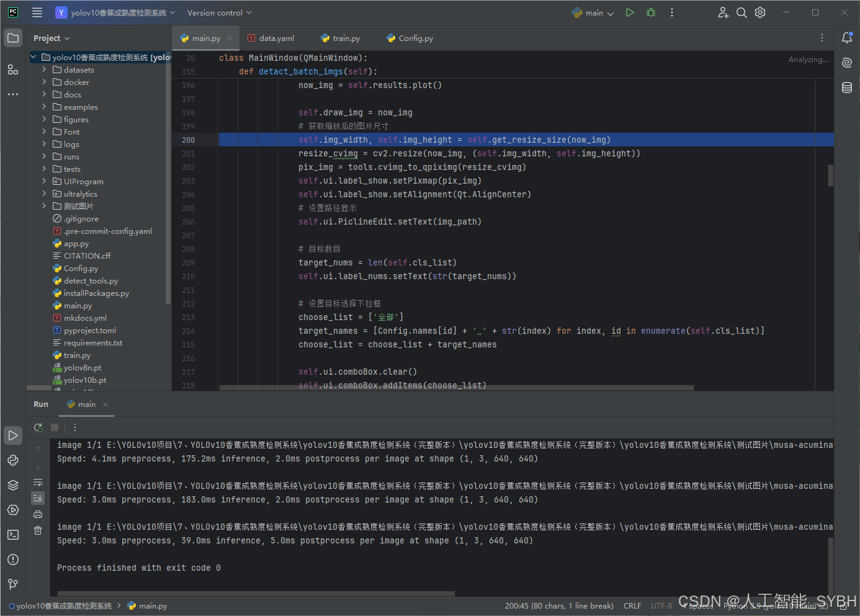Toggle the Project tool window folder icon
This screenshot has height=616, width=860.
point(13,38)
